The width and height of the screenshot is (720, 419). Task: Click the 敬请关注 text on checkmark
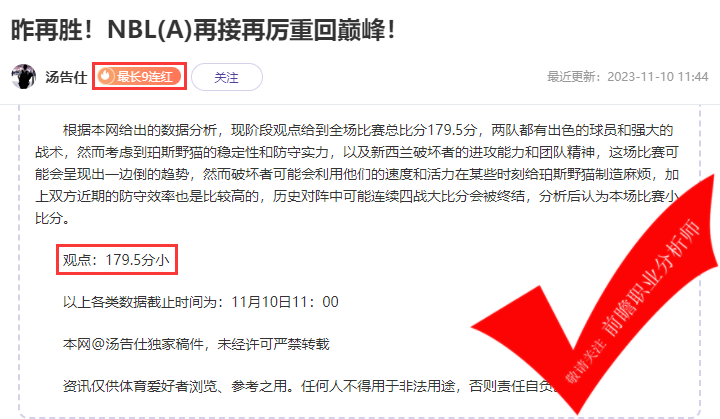(585, 361)
